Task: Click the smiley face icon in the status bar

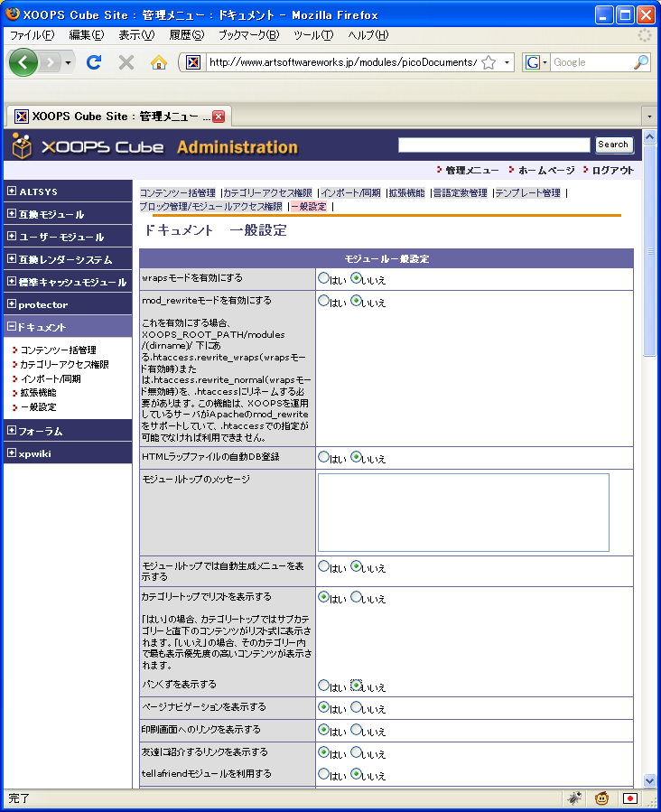Action: pyautogui.click(x=601, y=798)
